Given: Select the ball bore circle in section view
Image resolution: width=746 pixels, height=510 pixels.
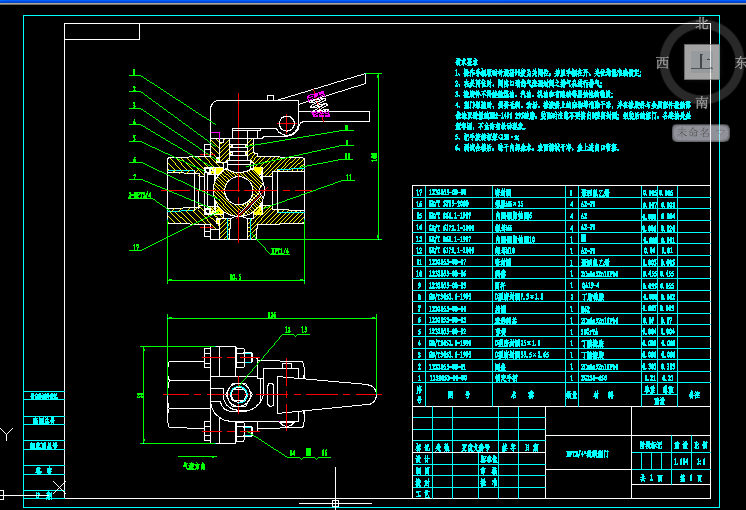Looking at the screenshot, I should point(238,190).
